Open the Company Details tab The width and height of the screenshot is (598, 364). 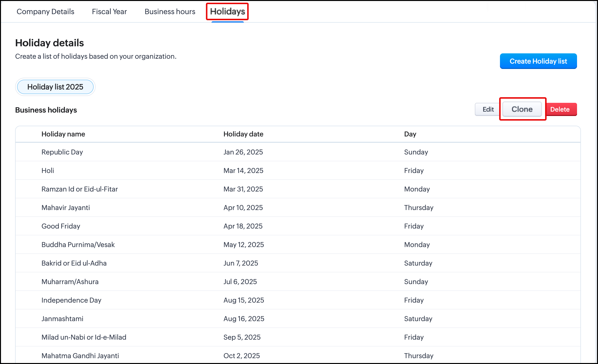45,11
